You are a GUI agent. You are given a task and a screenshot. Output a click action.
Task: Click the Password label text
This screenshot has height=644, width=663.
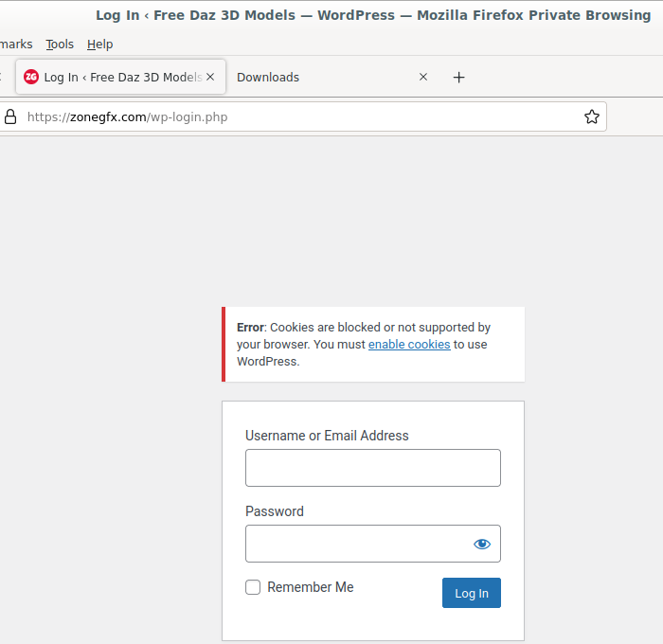[275, 511]
